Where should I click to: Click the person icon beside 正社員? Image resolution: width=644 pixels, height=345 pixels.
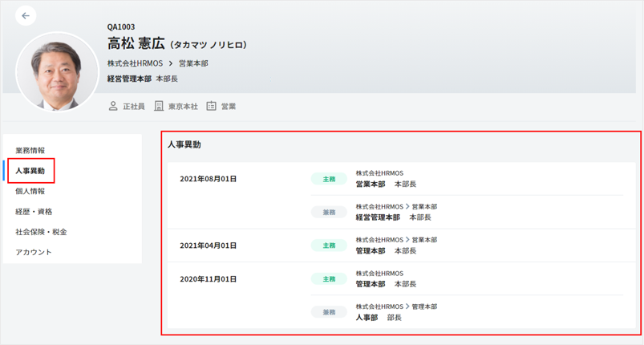(x=113, y=106)
